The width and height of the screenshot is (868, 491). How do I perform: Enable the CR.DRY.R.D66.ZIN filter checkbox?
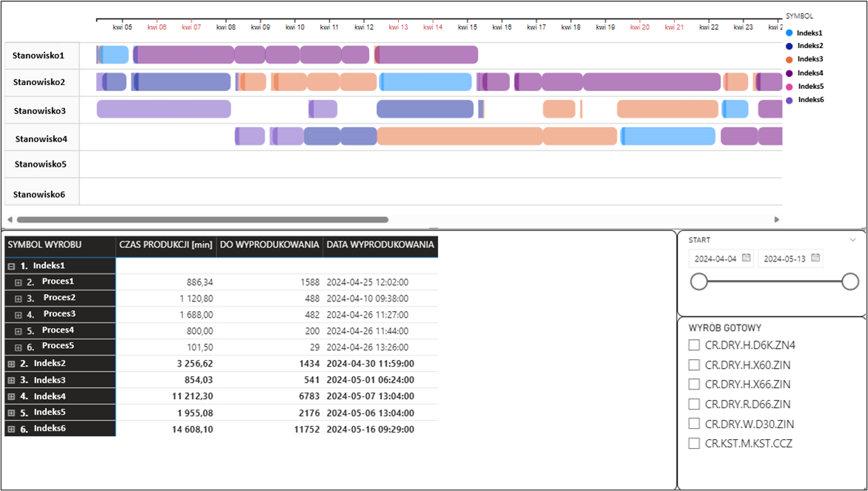[x=694, y=404]
